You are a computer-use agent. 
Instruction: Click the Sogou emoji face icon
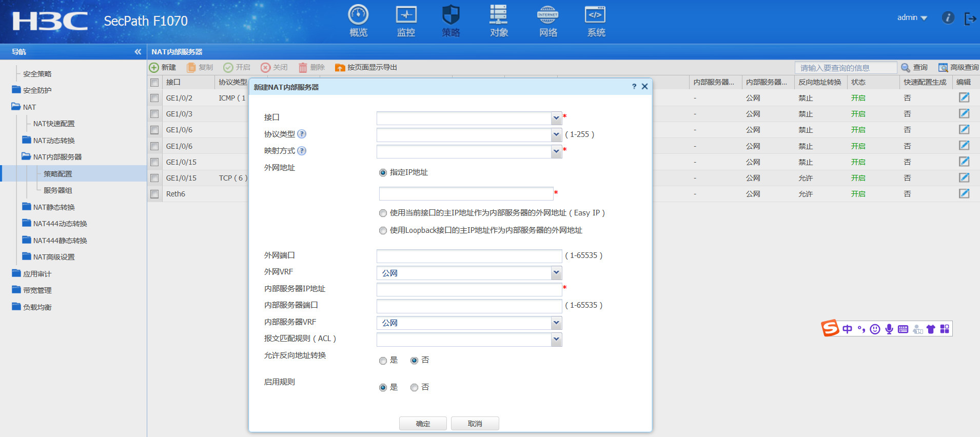875,329
